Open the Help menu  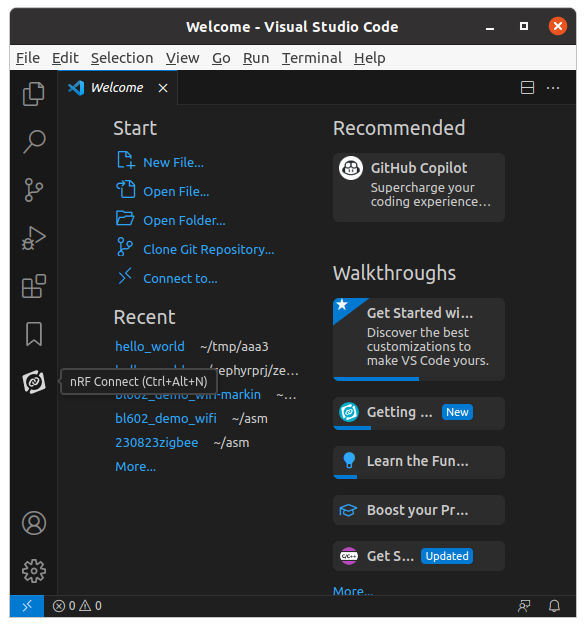click(370, 58)
